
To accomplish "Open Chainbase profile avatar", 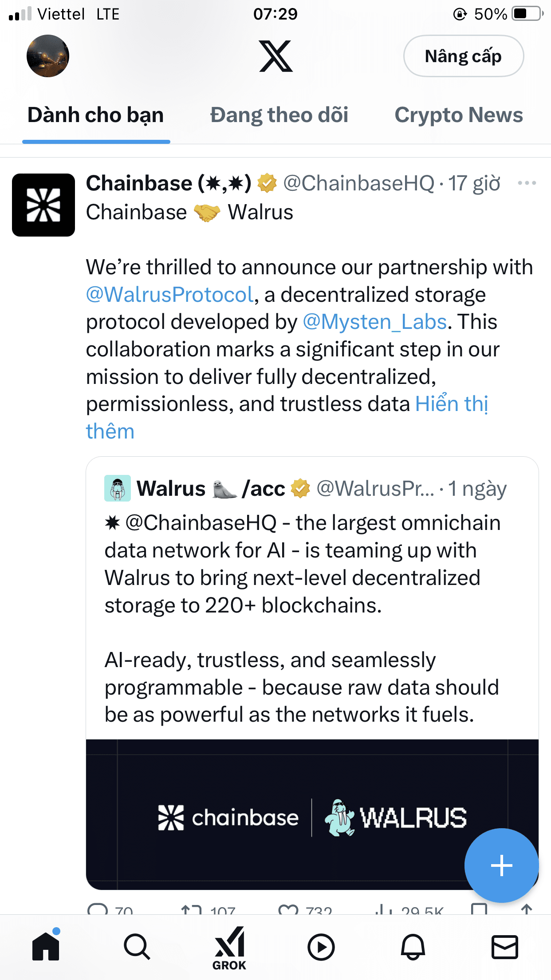I will pyautogui.click(x=43, y=205).
